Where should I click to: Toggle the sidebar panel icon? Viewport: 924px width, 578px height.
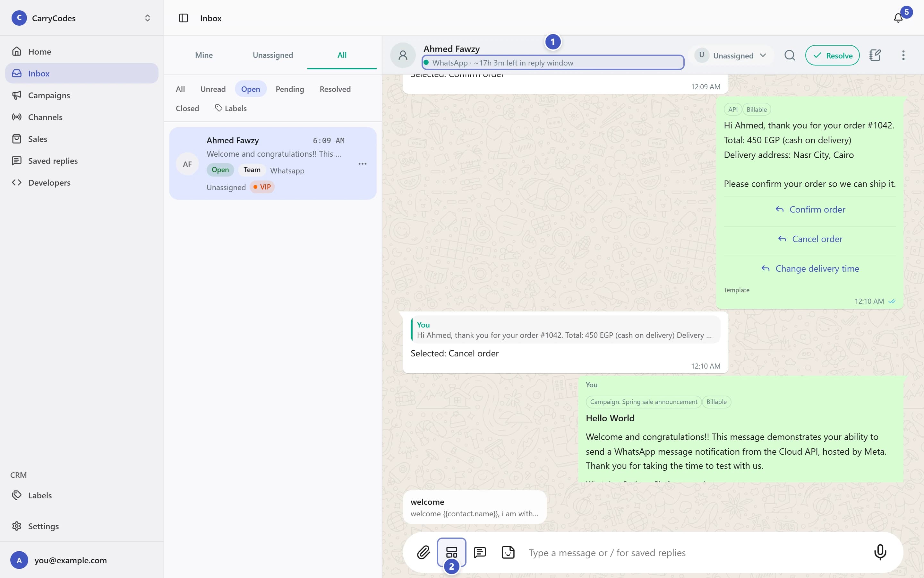183,18
